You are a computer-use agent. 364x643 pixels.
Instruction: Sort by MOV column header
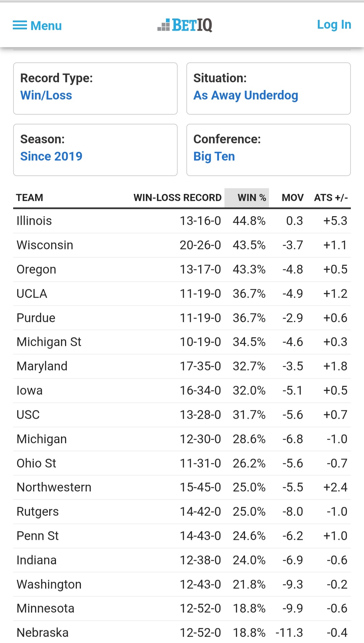(293, 198)
